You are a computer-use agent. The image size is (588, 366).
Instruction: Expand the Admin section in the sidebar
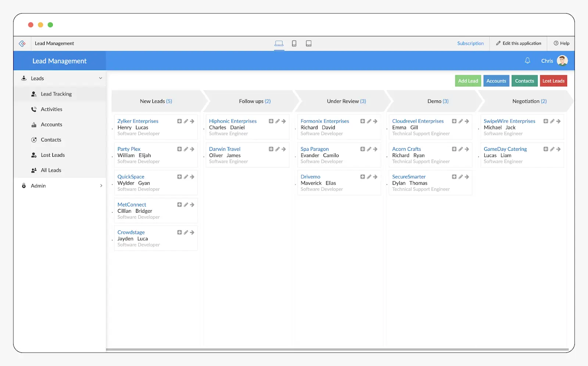click(101, 186)
